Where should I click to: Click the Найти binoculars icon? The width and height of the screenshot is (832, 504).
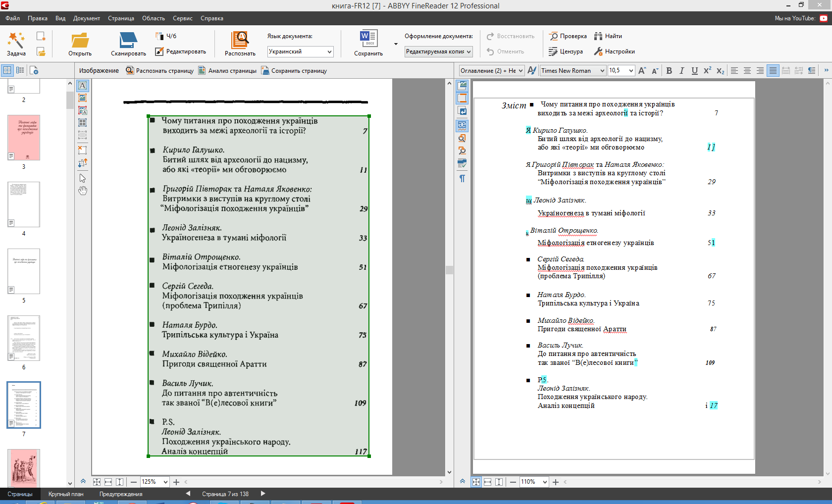[598, 36]
